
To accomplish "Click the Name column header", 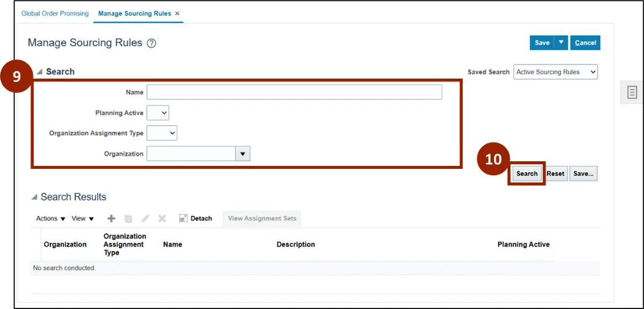I will coord(172,245).
